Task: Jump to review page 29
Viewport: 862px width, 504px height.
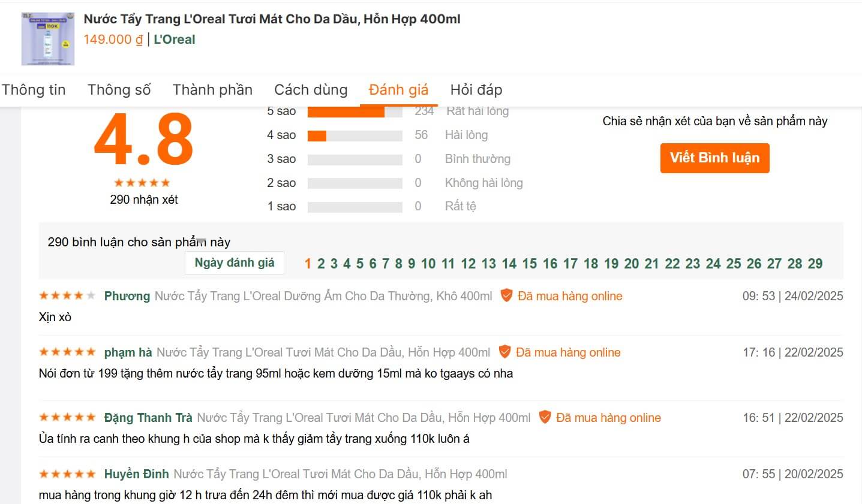Action: (814, 263)
